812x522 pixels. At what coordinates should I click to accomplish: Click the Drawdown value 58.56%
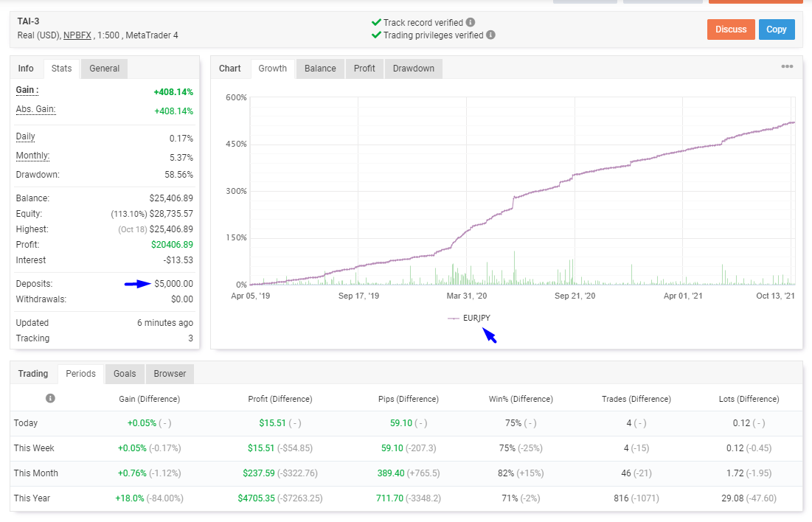coord(178,175)
